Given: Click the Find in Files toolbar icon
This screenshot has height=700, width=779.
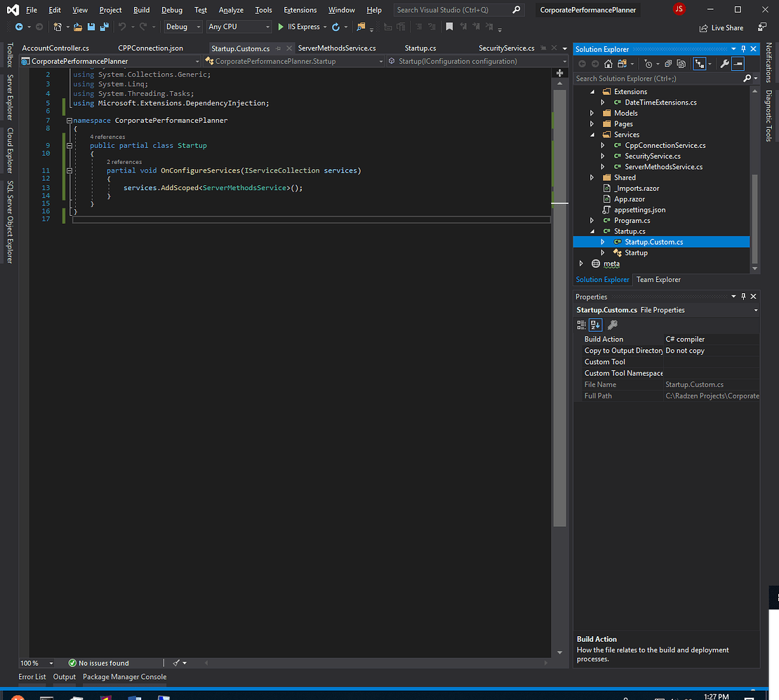Looking at the screenshot, I should point(361,27).
